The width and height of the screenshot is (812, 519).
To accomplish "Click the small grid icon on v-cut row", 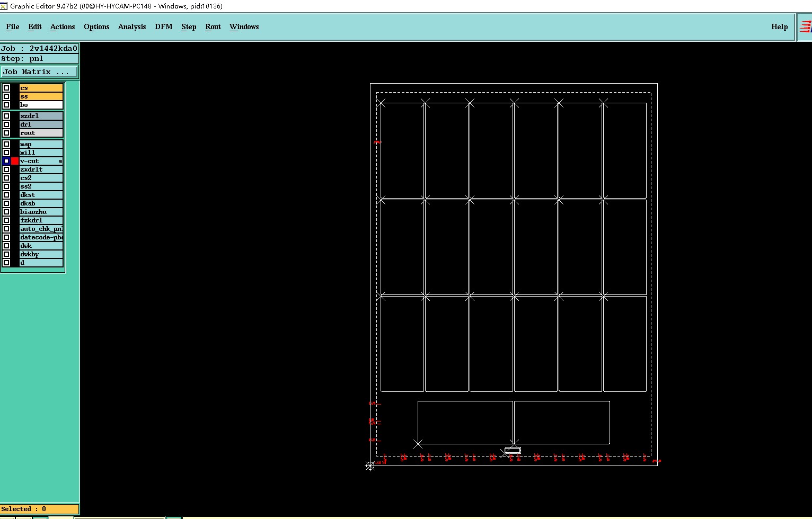I will point(60,161).
